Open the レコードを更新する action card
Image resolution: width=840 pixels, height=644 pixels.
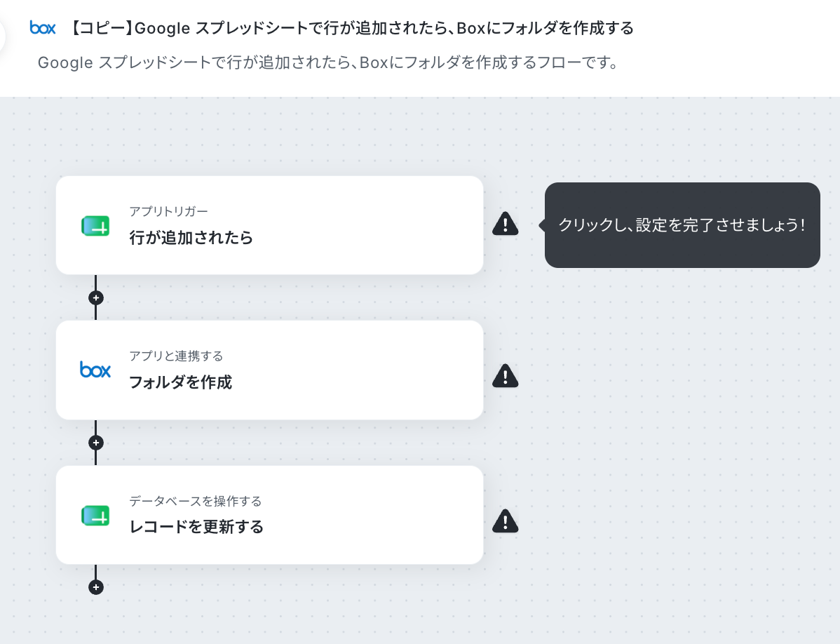pos(269,515)
